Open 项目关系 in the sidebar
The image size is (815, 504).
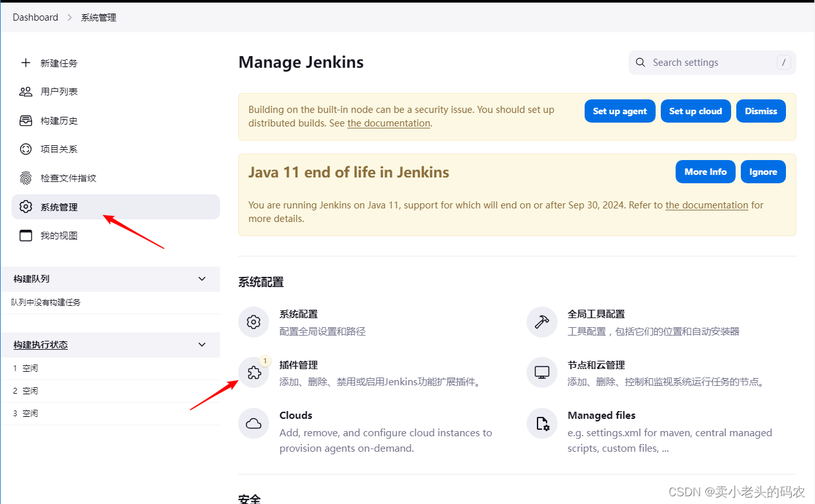116,149
